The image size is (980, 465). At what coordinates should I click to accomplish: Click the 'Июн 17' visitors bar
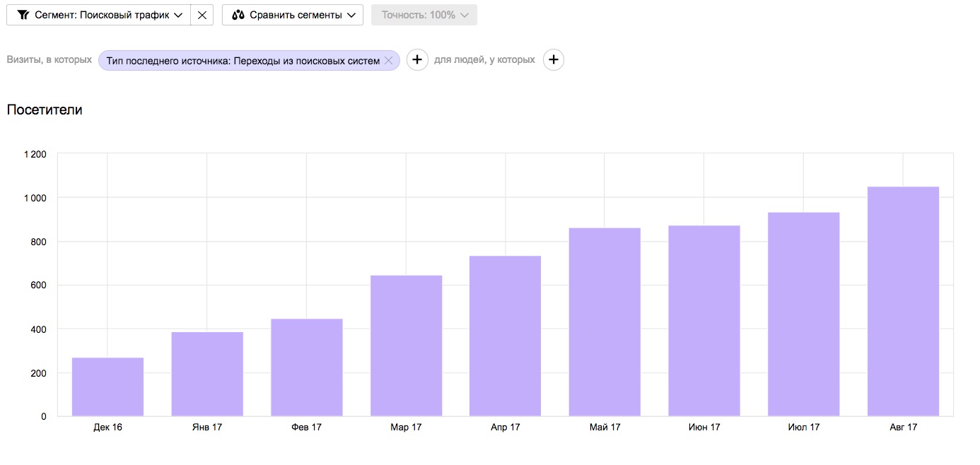[x=704, y=321]
